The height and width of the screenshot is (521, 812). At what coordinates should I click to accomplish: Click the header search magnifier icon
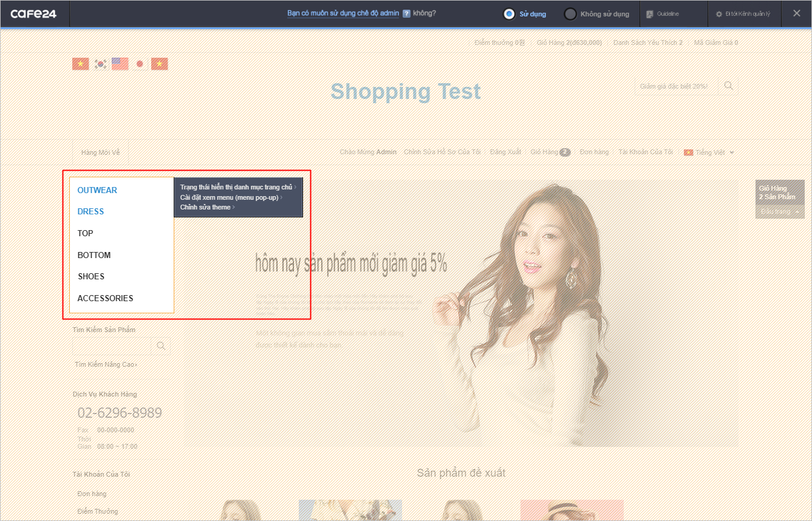728,86
